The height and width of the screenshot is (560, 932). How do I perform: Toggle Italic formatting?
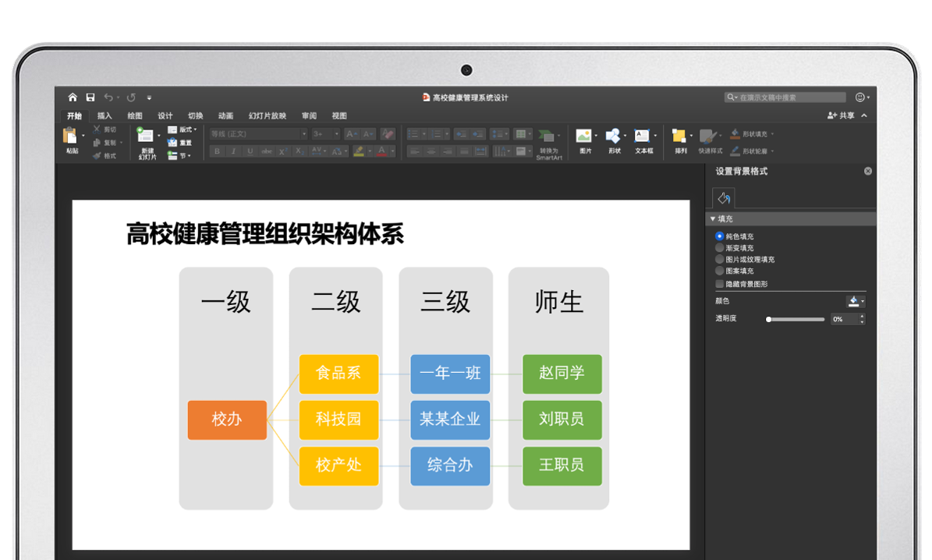[x=234, y=151]
